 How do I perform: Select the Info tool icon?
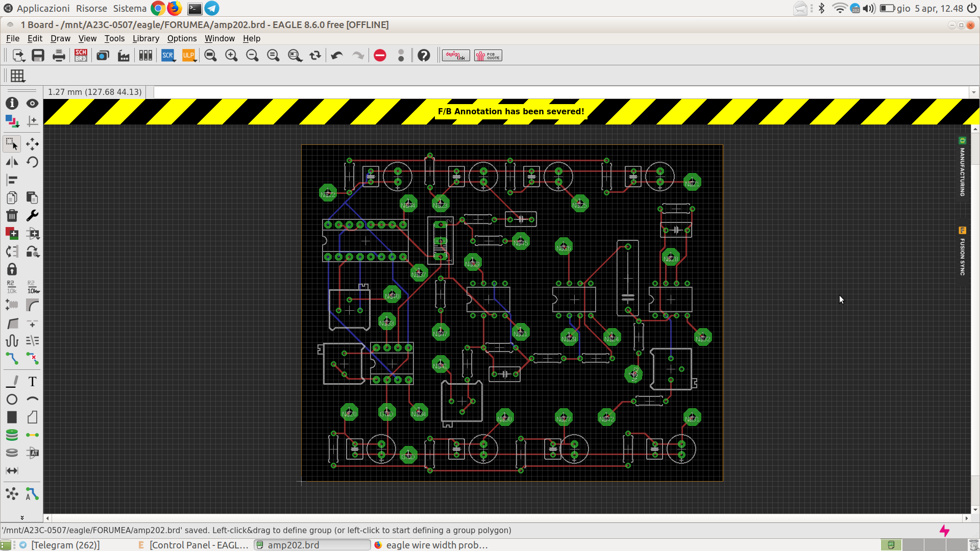point(12,104)
